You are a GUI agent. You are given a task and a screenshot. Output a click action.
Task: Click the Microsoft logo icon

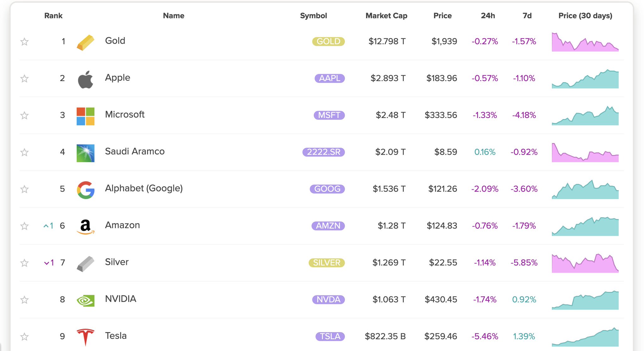click(x=86, y=116)
